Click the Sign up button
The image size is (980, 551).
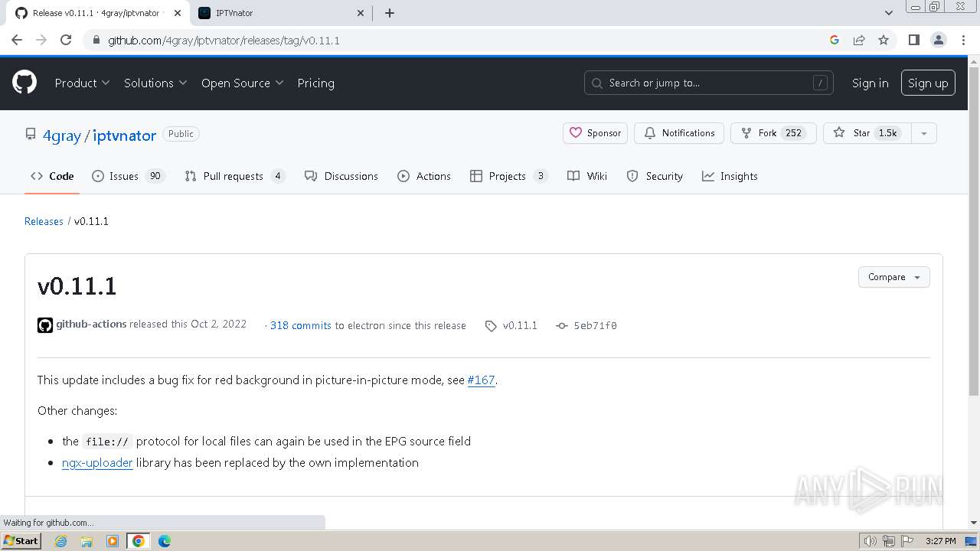coord(928,83)
